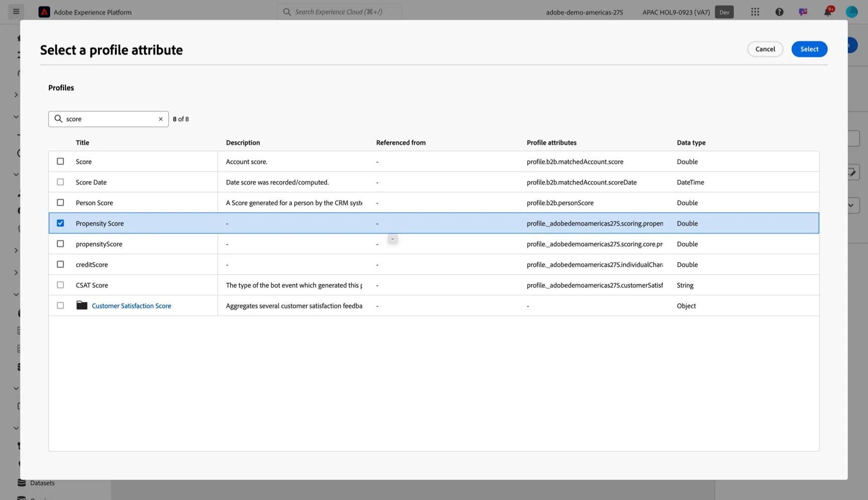The image size is (868, 500).
Task: Click the Adobe Experience Platform logo
Action: tap(44, 12)
